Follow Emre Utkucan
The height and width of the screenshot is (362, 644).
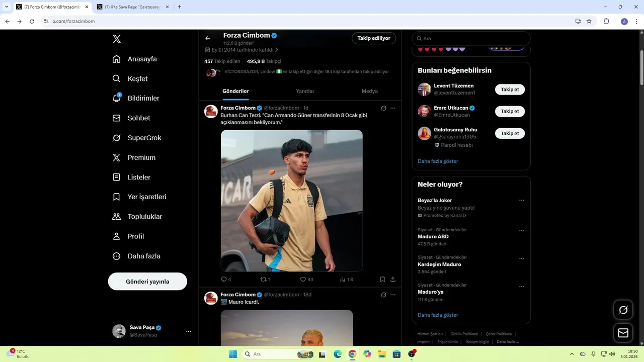tap(510, 111)
